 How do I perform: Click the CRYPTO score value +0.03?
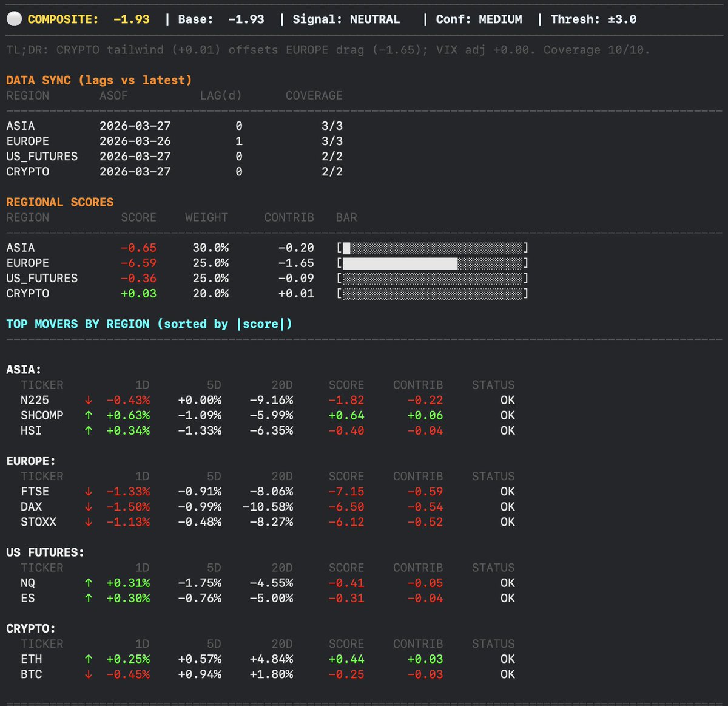pos(138,294)
